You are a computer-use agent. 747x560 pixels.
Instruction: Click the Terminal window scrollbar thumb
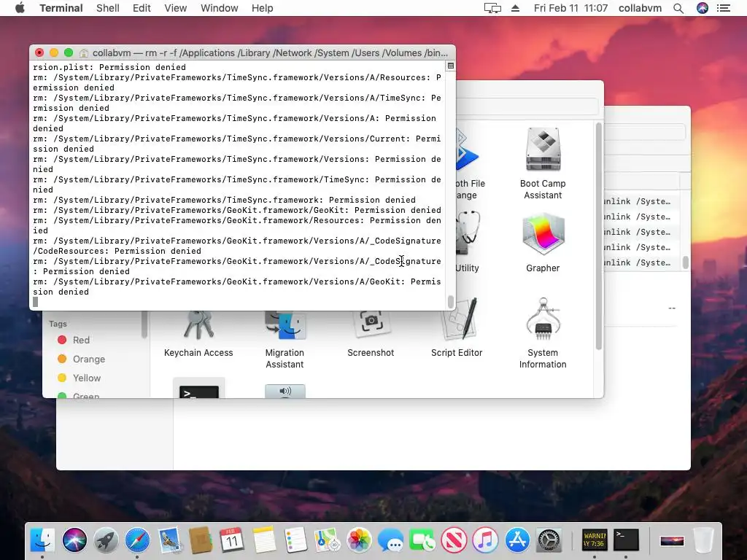point(451,301)
